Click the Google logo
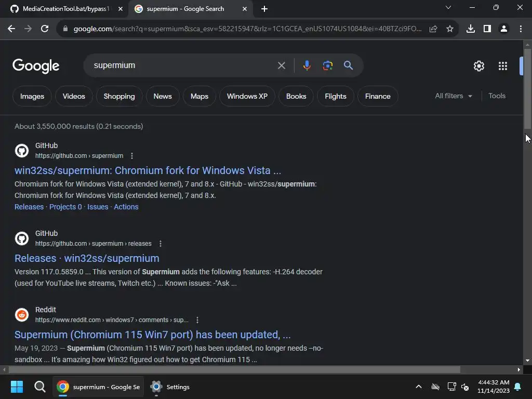532x399 pixels. tap(36, 66)
